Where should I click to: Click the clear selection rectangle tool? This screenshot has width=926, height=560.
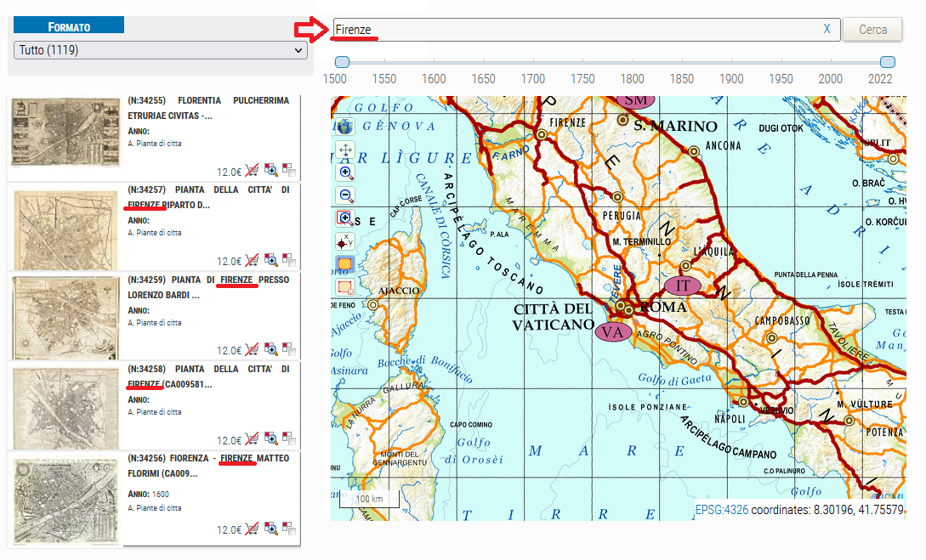pos(345,287)
